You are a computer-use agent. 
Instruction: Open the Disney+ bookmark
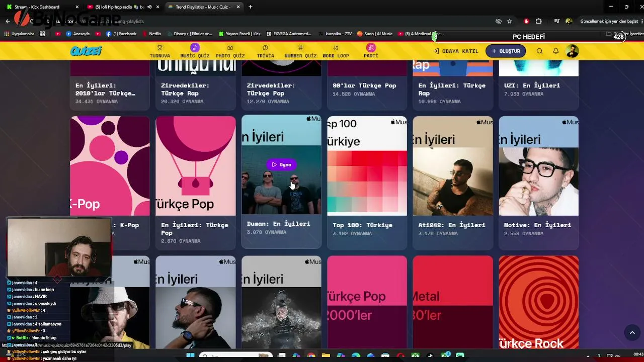pyautogui.click(x=190, y=34)
